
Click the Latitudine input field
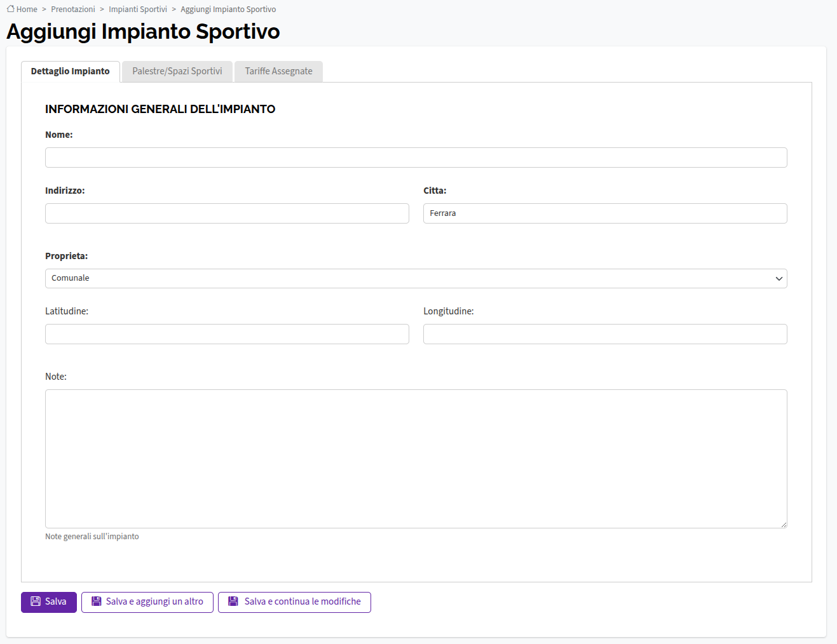227,334
